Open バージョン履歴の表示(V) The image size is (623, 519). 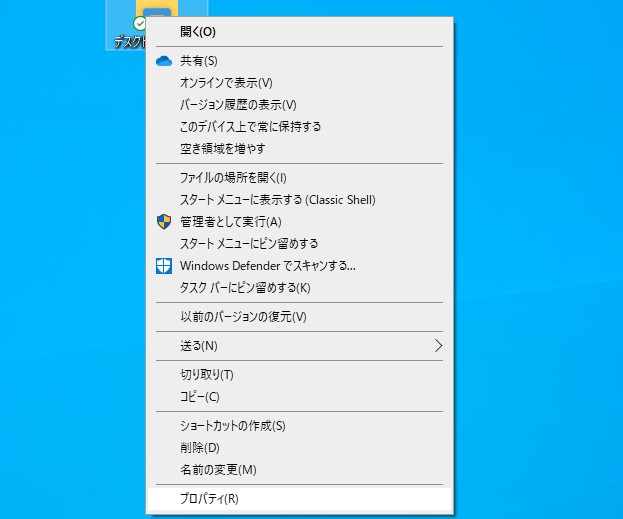[238, 105]
